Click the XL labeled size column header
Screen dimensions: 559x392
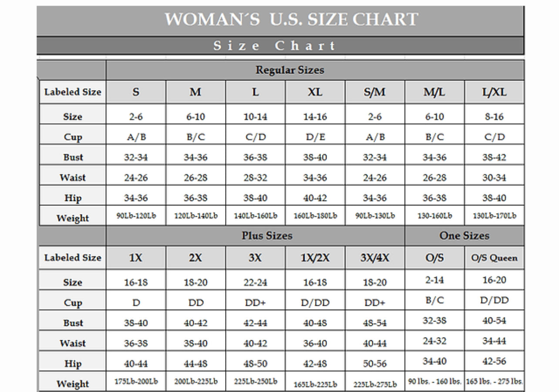point(315,92)
